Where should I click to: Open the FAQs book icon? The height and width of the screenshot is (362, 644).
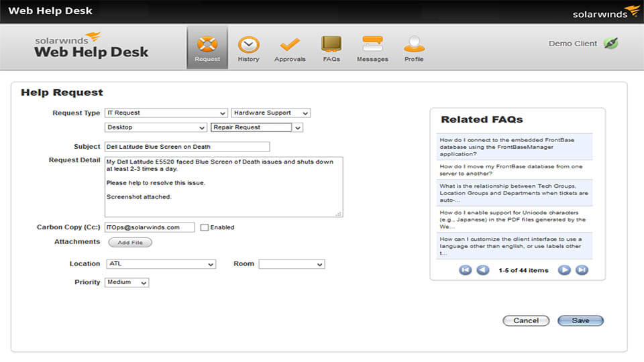pyautogui.click(x=331, y=44)
